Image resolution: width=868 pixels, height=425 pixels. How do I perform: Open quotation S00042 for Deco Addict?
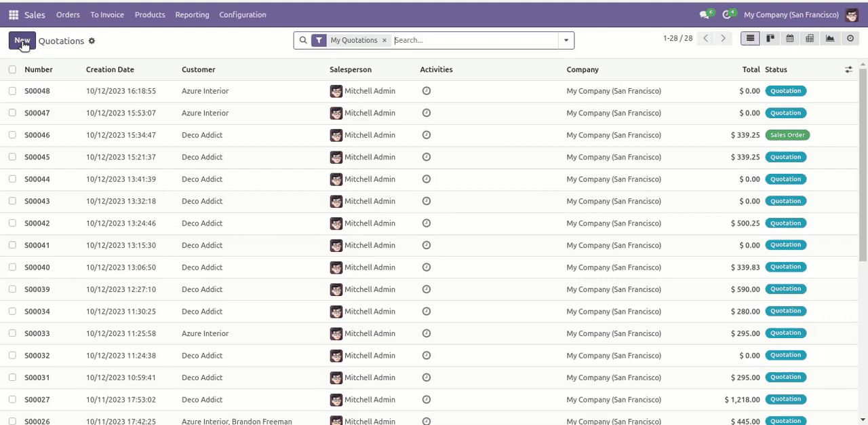pos(37,223)
